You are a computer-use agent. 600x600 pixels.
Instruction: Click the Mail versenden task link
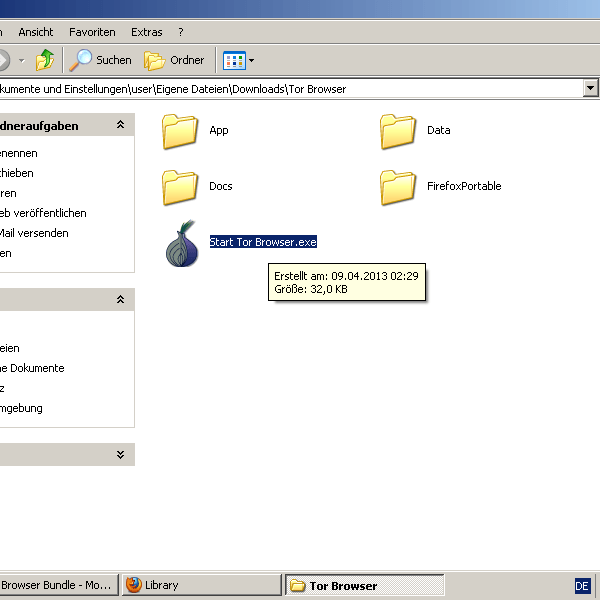(34, 233)
